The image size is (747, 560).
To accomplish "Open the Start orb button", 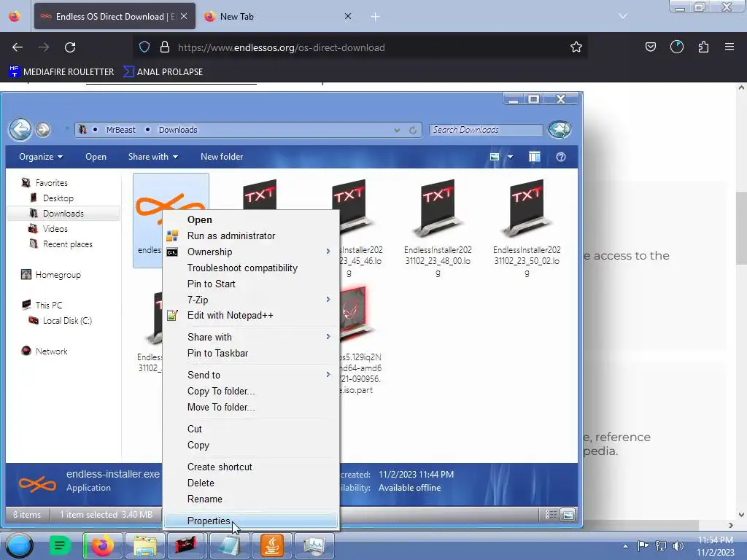I will 19,545.
